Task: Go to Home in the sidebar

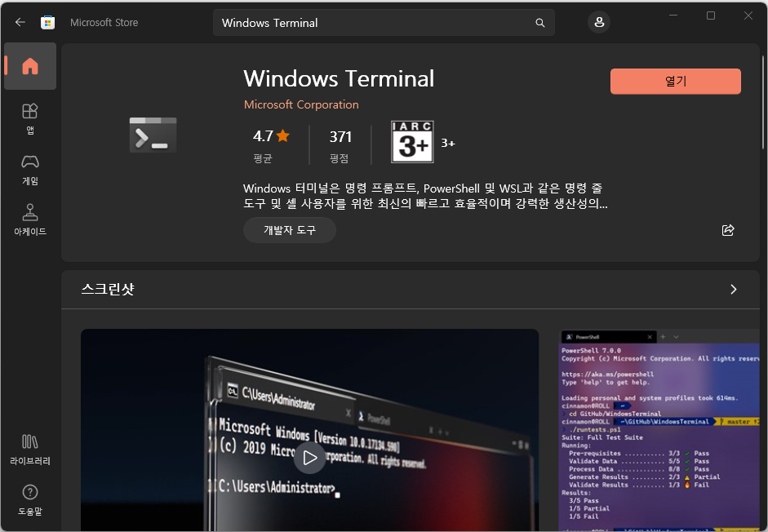Action: click(30, 66)
